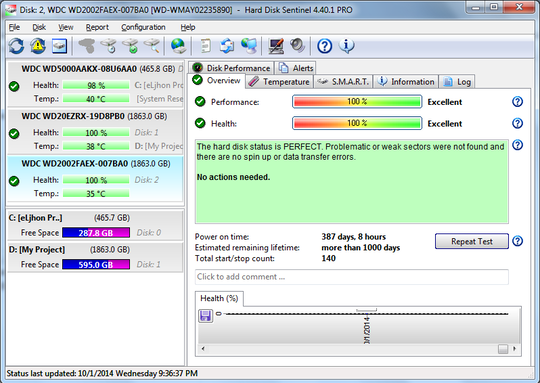Screen dimensions: 540x383
Task: Select the Overview tab
Action: pos(216,81)
